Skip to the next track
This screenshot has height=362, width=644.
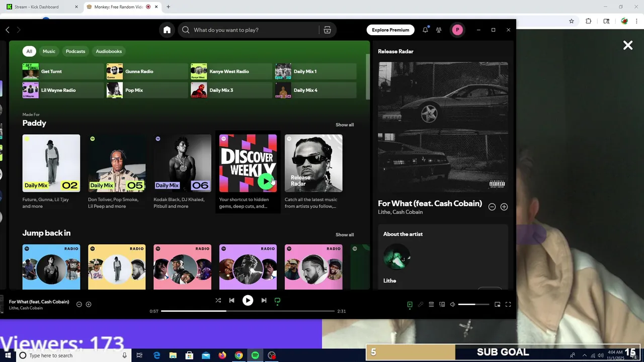coord(264,300)
